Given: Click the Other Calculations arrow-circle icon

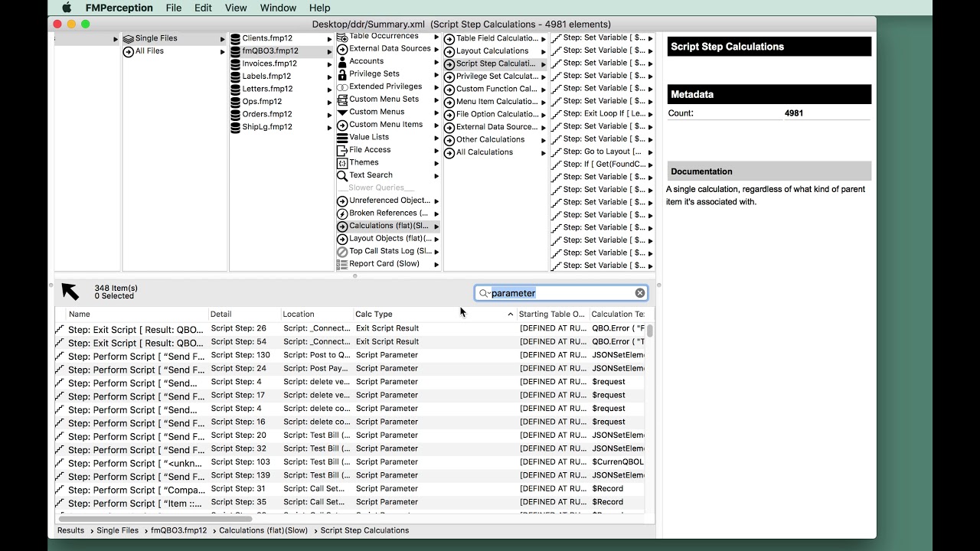Looking at the screenshot, I should [x=449, y=139].
